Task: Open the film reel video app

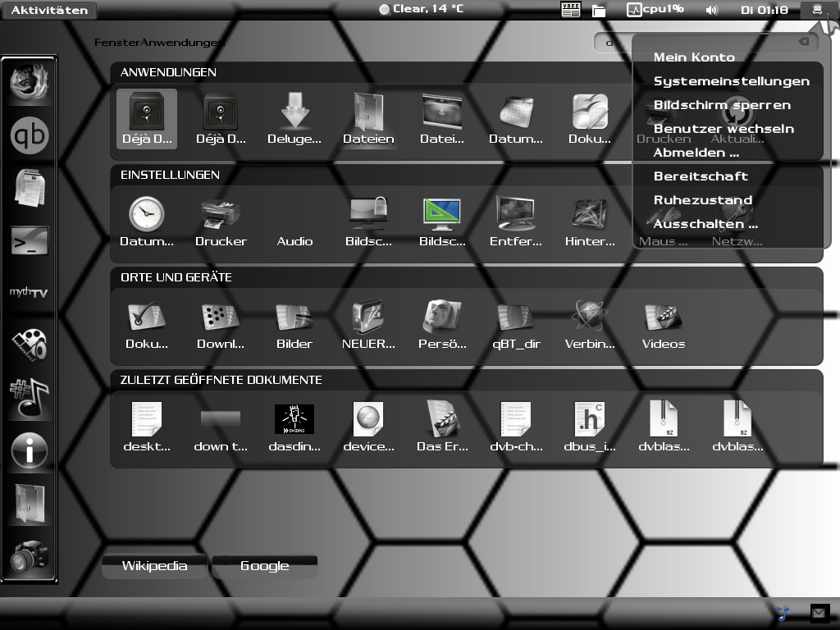Action: [x=30, y=345]
